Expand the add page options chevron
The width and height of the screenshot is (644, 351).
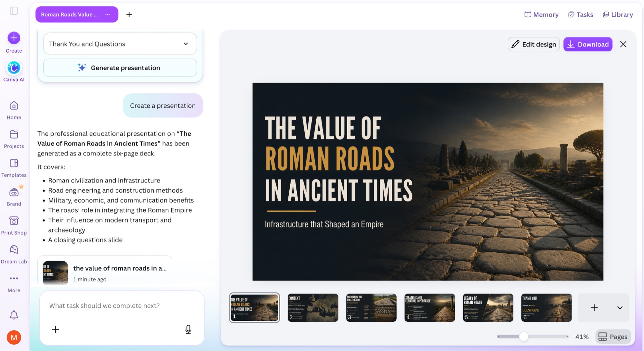tap(620, 308)
